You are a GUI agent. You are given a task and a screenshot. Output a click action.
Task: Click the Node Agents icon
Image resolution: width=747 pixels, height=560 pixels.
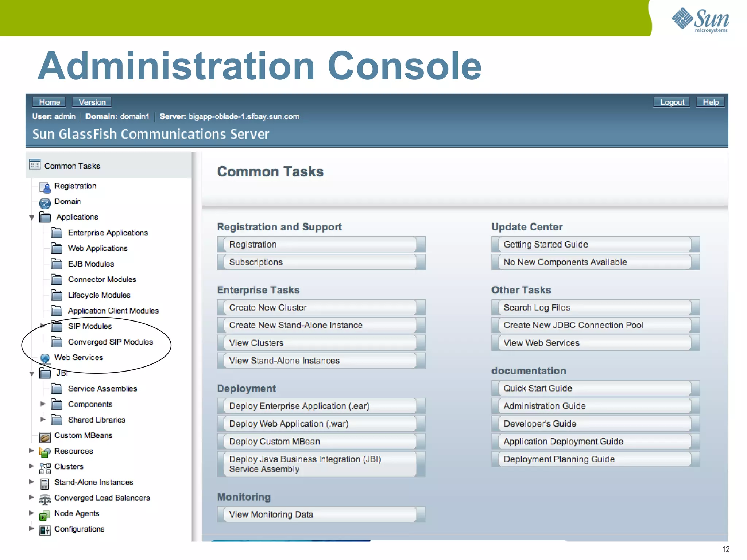tap(45, 515)
